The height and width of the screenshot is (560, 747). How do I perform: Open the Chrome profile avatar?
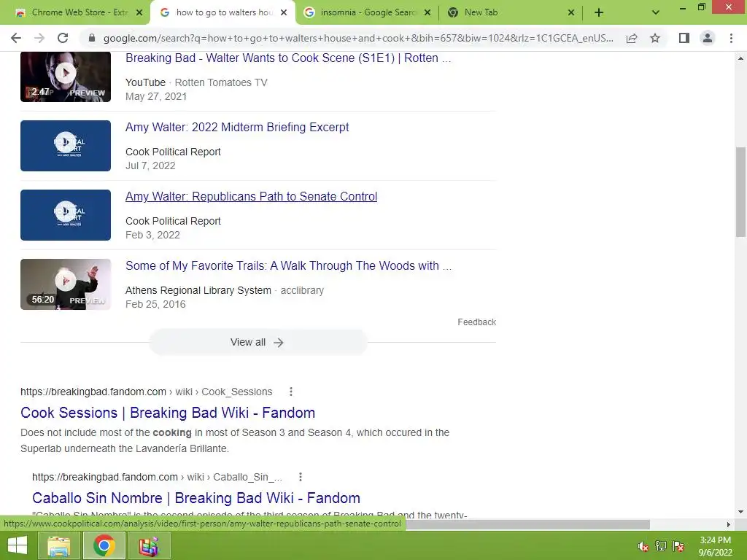tap(708, 38)
